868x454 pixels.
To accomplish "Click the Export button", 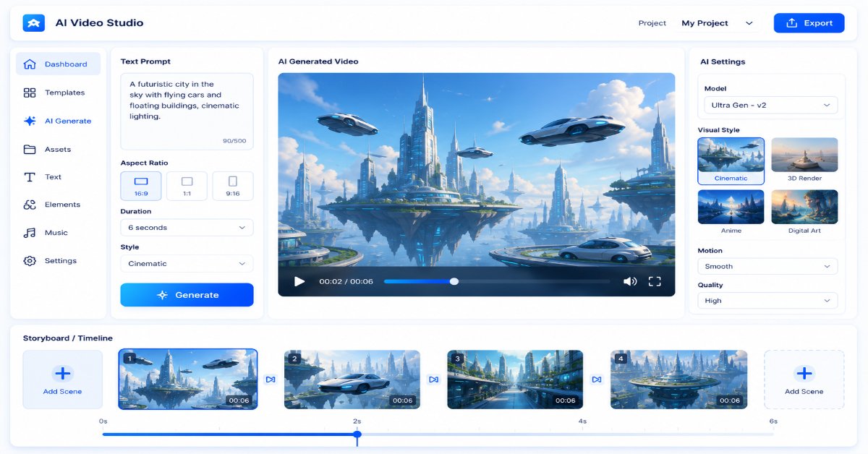I will pyautogui.click(x=809, y=23).
